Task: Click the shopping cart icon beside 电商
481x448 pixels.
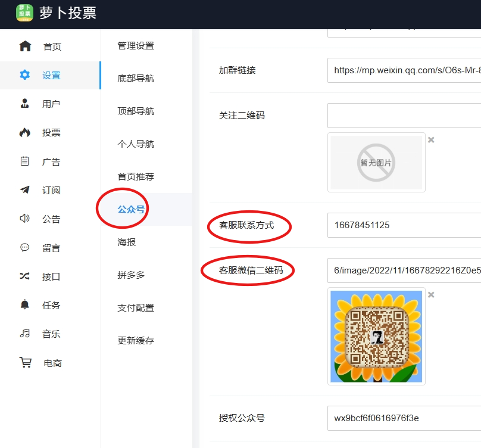Action: (26, 362)
